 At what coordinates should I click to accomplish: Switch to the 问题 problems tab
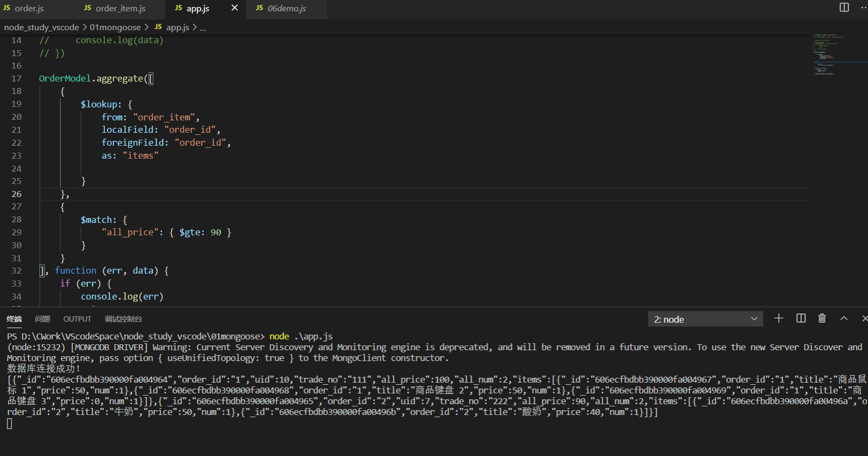click(43, 319)
